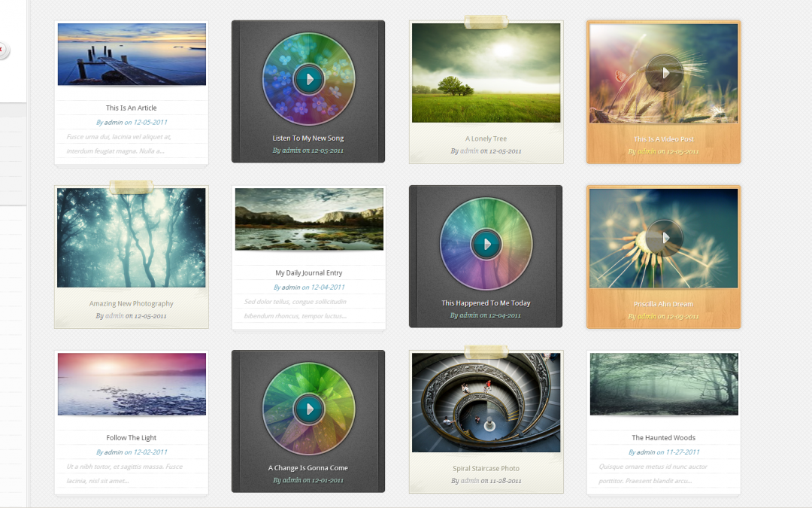Play the A Change Is Gonna Come audio
The width and height of the screenshot is (812, 508).
[309, 409]
